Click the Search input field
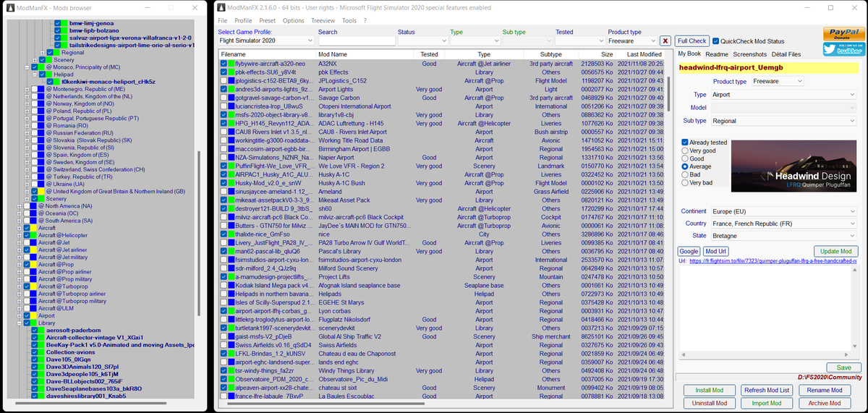 (x=356, y=41)
